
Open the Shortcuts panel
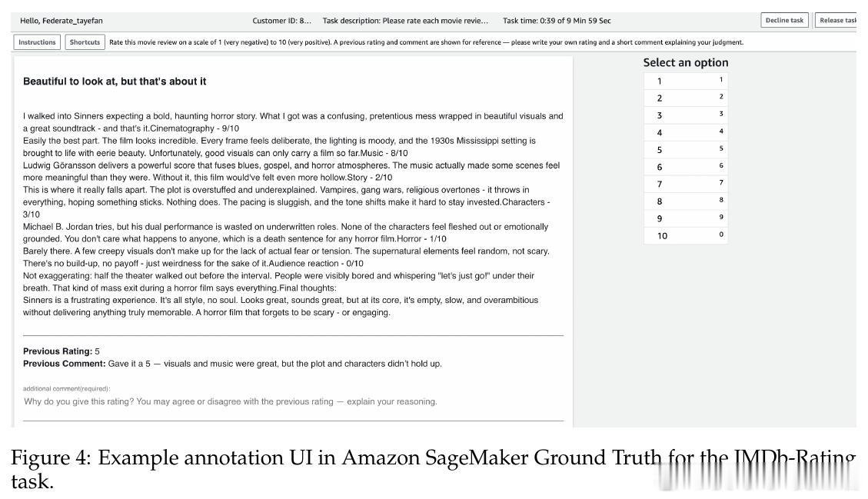(85, 42)
